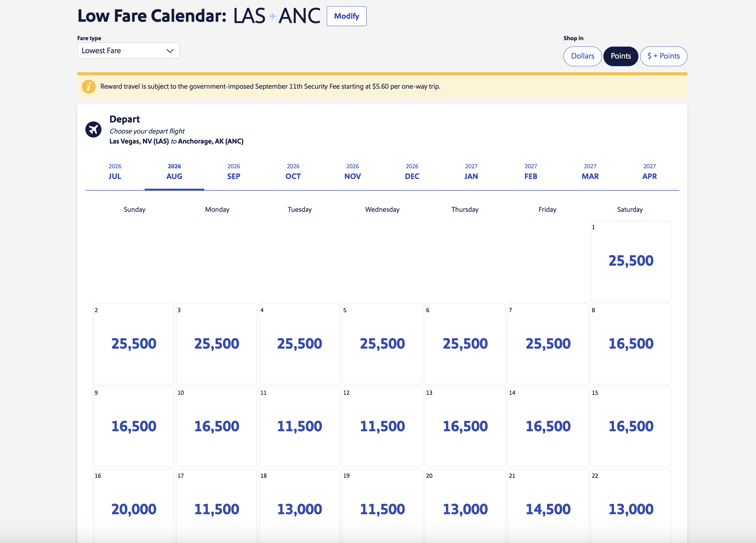The image size is (756, 543).
Task: Pick the August 17 fare
Action: (217, 506)
